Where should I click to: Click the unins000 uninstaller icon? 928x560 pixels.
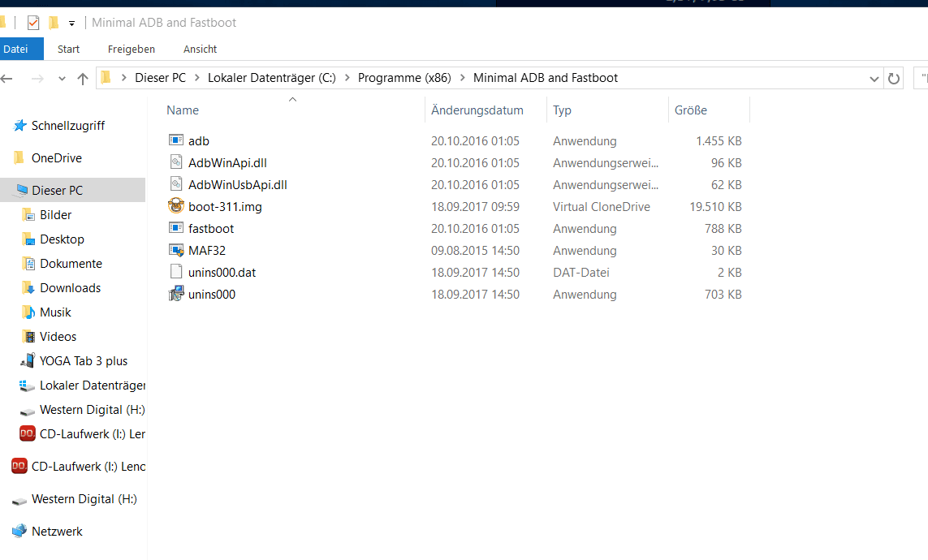[175, 293]
